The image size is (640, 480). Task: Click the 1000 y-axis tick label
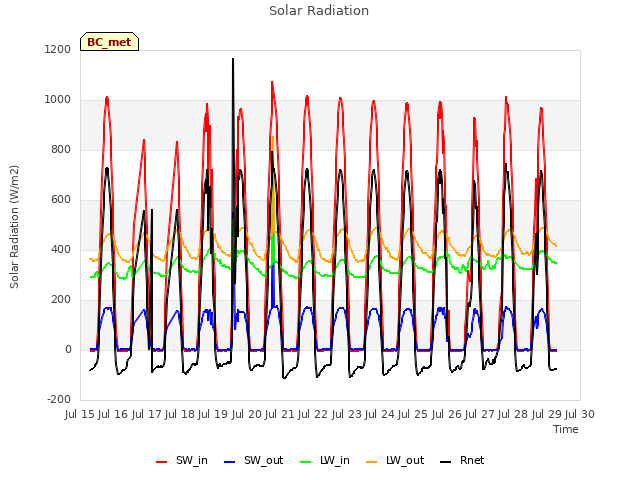pyautogui.click(x=58, y=100)
